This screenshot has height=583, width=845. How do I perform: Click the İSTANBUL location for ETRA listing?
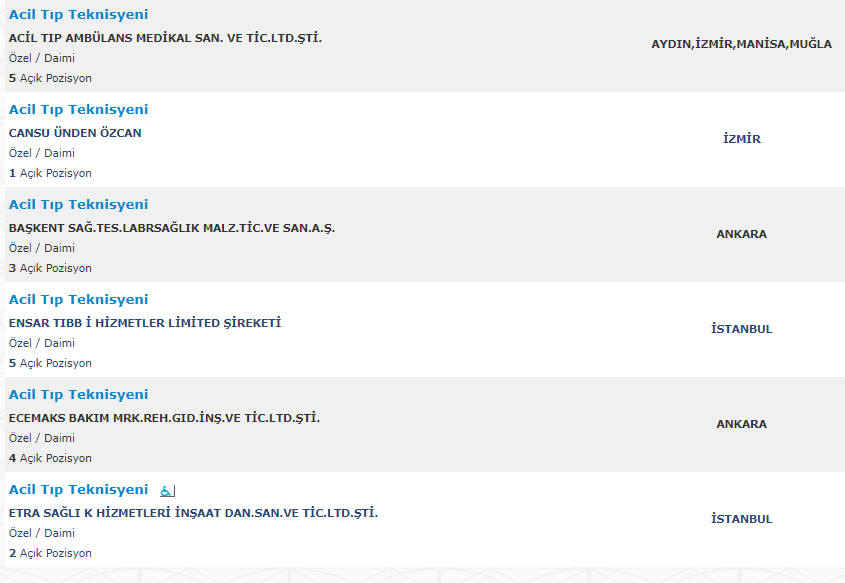pyautogui.click(x=742, y=519)
